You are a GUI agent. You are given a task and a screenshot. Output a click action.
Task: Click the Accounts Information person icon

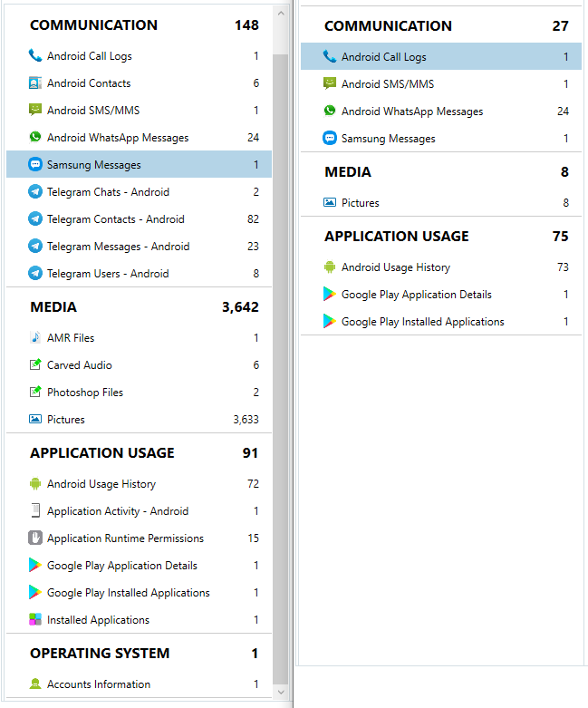[x=35, y=684]
